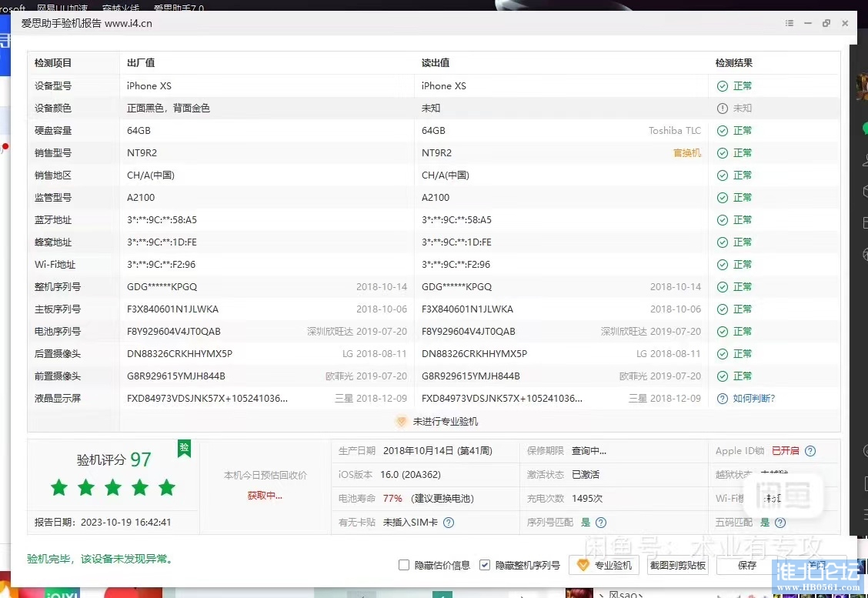Click factory front camera serial G8R929615YMJH844B
The image size is (868, 598).
click(176, 376)
